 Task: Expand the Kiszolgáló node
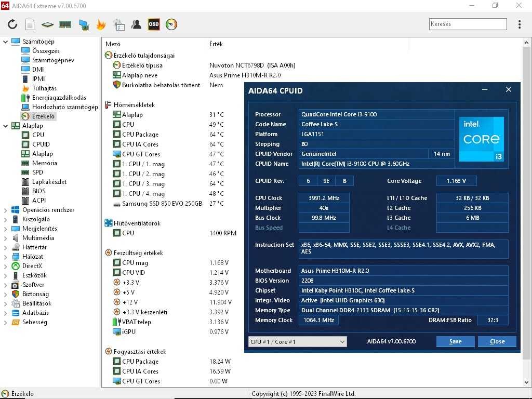point(5,220)
